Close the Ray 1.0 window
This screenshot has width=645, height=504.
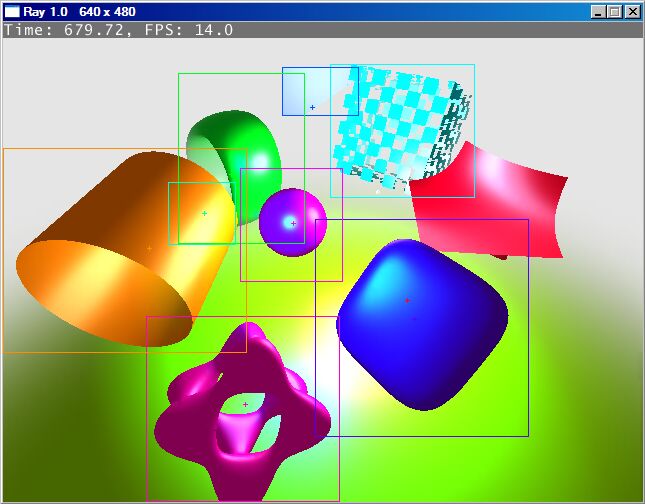pos(631,12)
